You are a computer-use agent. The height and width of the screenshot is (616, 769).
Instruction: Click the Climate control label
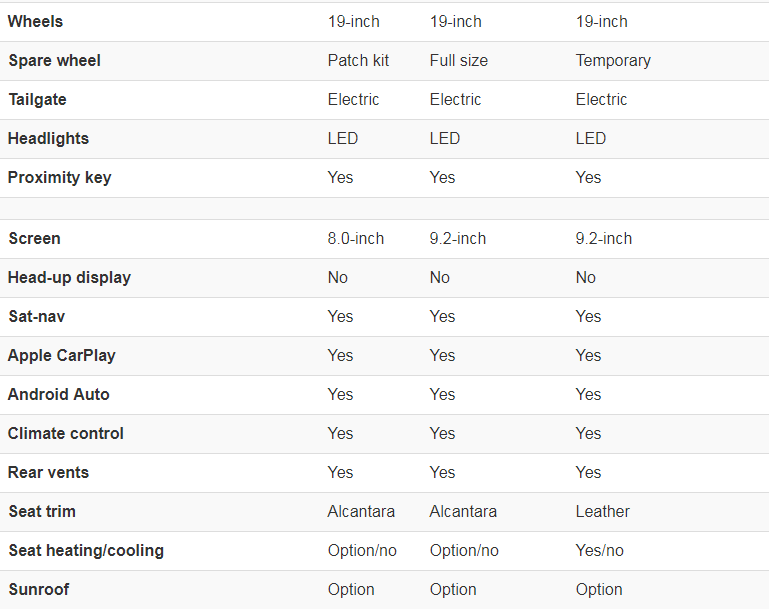point(65,434)
